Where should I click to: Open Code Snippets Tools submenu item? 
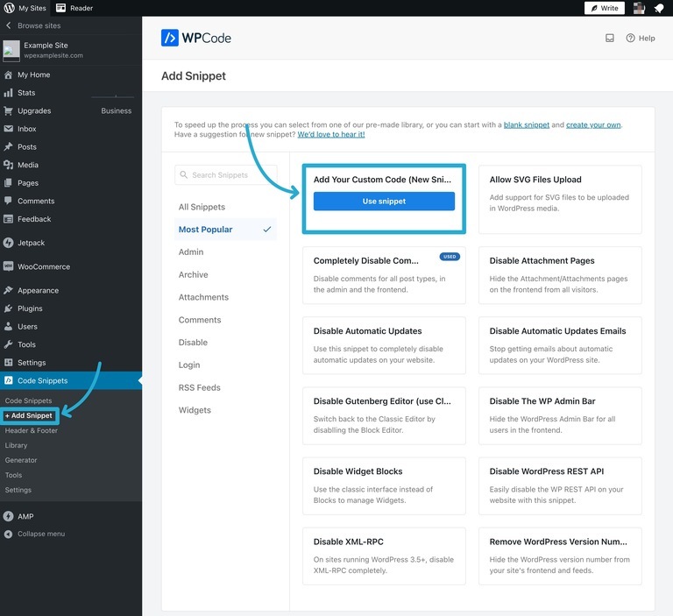click(13, 475)
